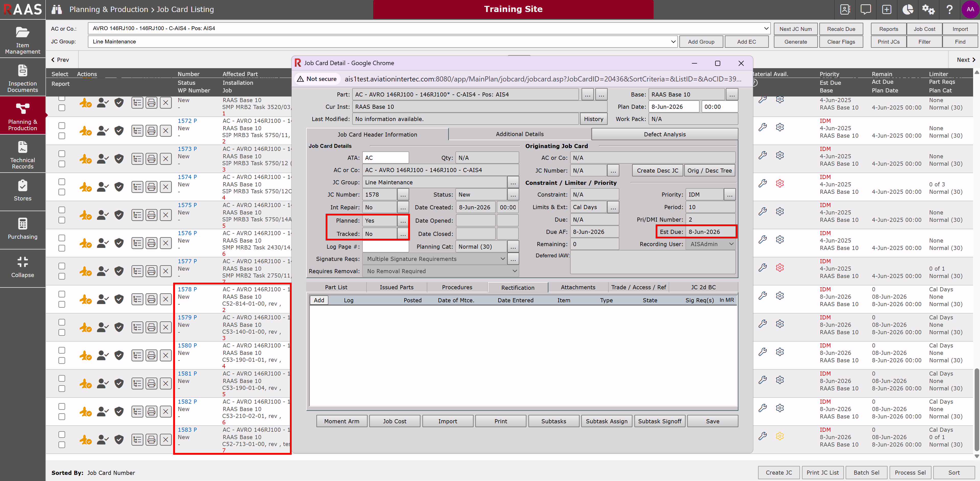The width and height of the screenshot is (980, 481).
Task: Open the settings gears icon in header
Action: click(928, 9)
